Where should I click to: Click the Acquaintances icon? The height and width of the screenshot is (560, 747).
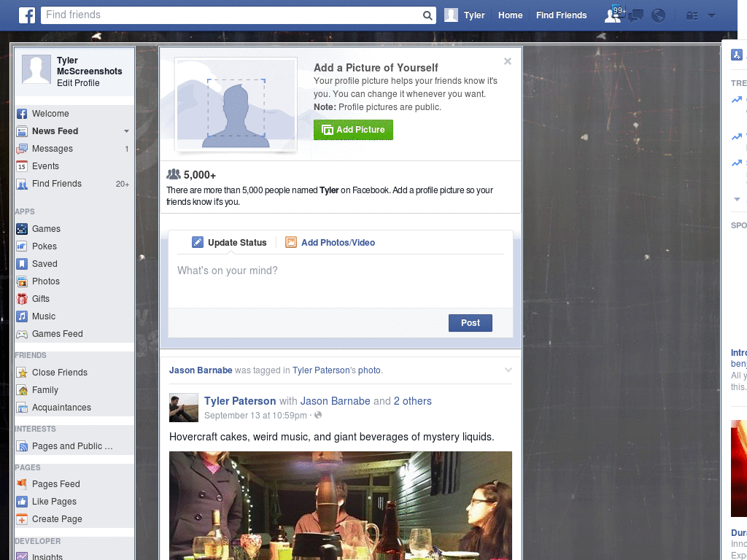pyautogui.click(x=21, y=408)
